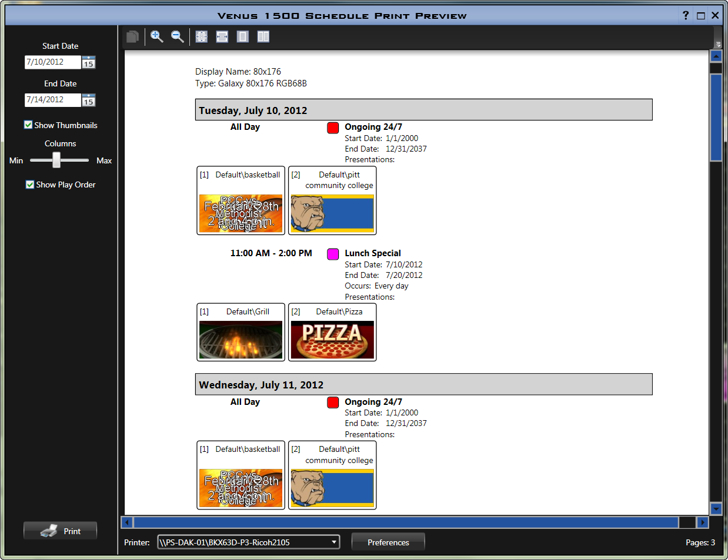The image size is (728, 560).
Task: Open the Start Date calendar picker
Action: click(x=88, y=62)
